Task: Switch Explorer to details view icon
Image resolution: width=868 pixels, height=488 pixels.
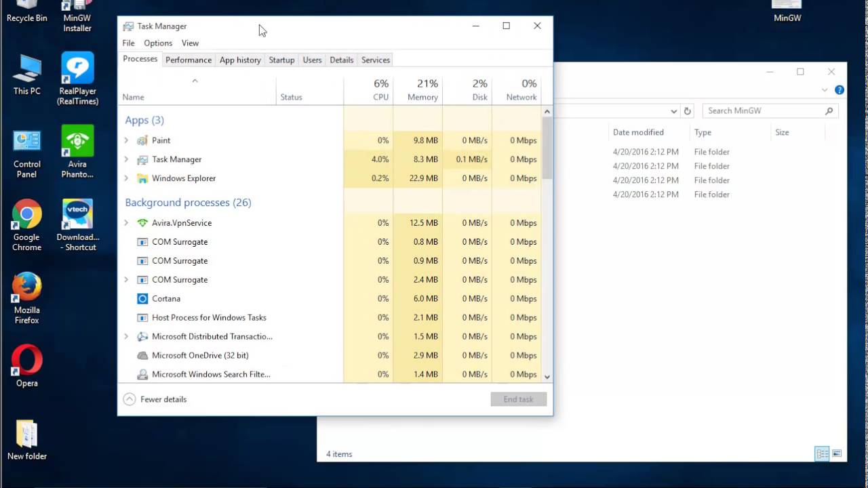Action: (822, 453)
